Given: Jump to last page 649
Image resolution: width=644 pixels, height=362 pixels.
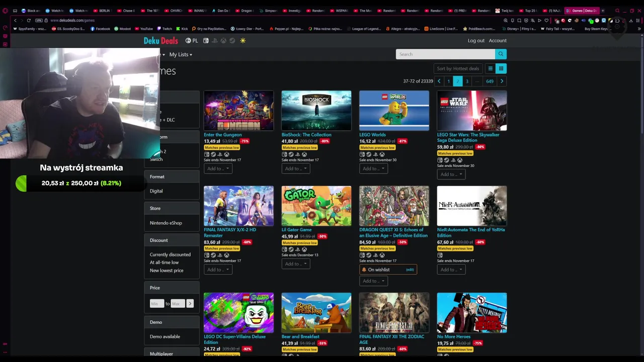Looking at the screenshot, I should pos(490,81).
